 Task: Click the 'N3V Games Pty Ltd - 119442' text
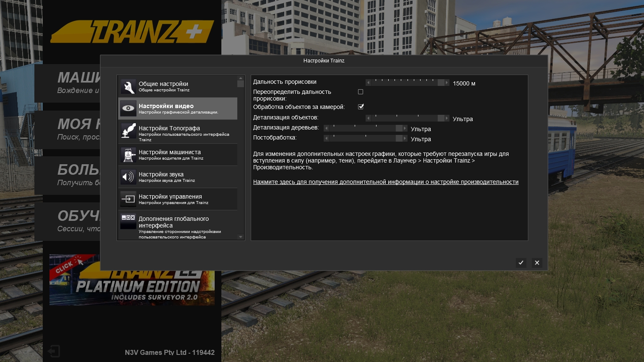(170, 352)
